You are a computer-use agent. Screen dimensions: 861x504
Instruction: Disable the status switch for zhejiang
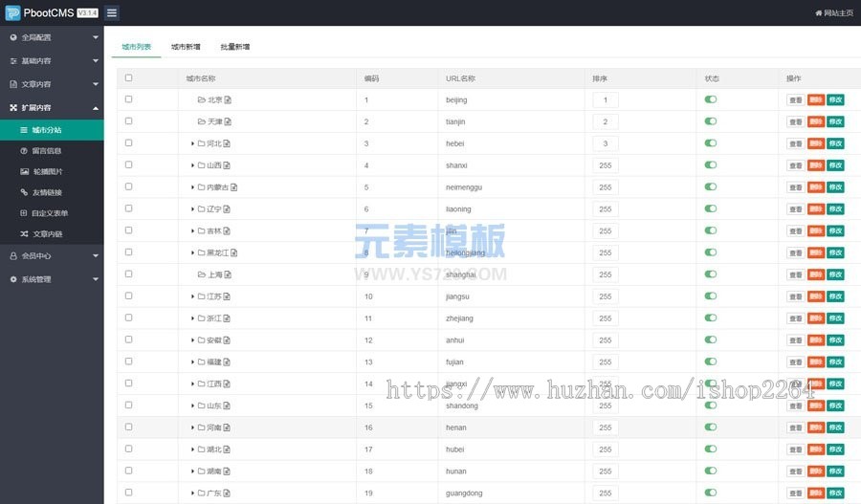pyautogui.click(x=711, y=318)
